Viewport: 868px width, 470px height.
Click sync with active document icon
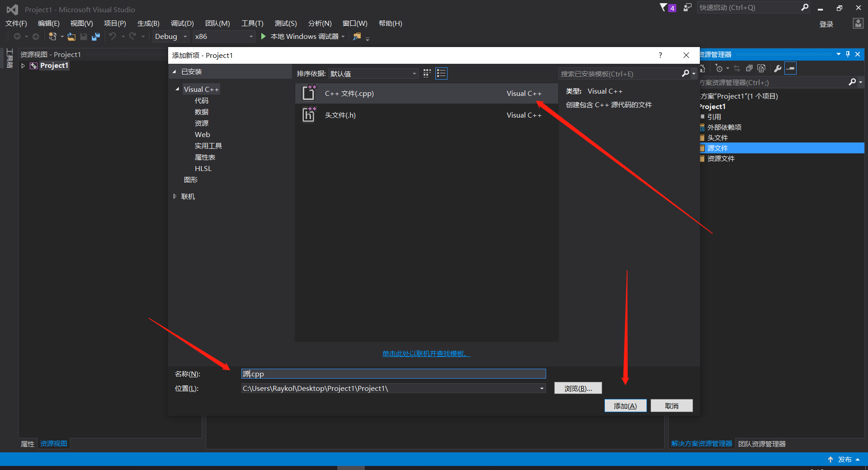[x=737, y=68]
